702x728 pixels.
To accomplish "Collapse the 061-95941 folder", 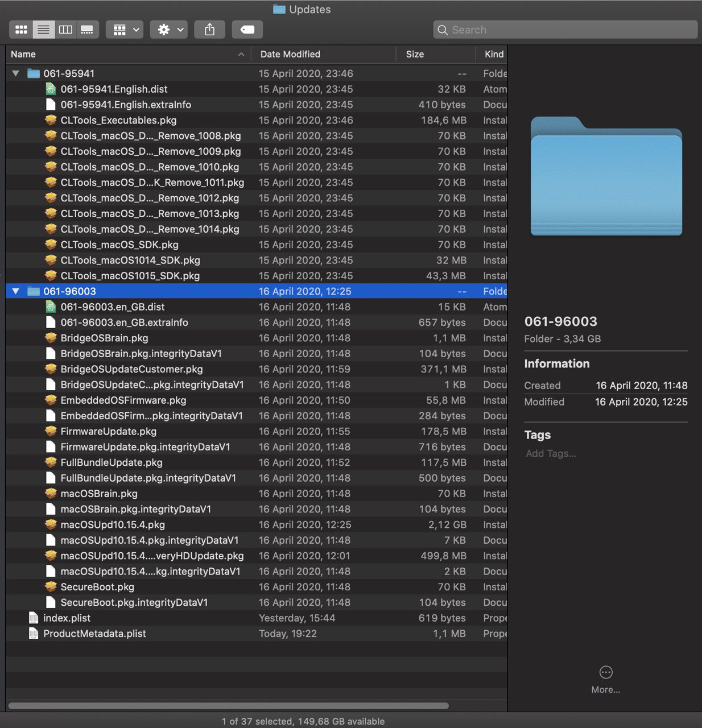I will point(16,73).
